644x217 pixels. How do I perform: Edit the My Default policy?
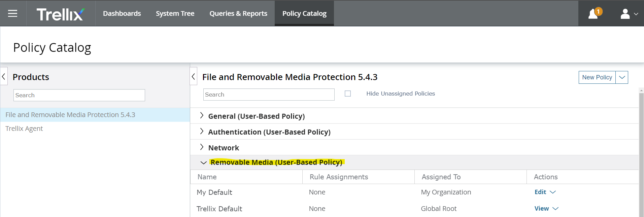[540, 192]
